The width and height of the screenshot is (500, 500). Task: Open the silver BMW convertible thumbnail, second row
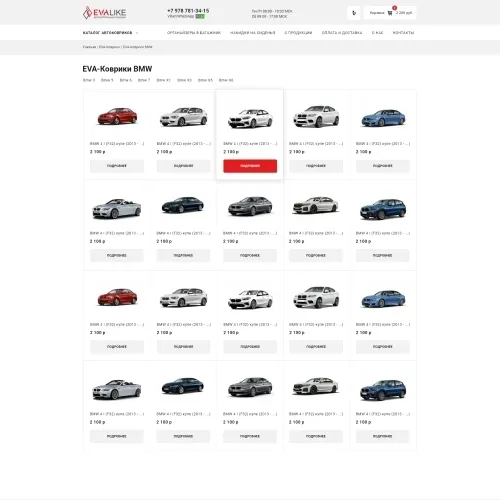pyautogui.click(x=117, y=208)
